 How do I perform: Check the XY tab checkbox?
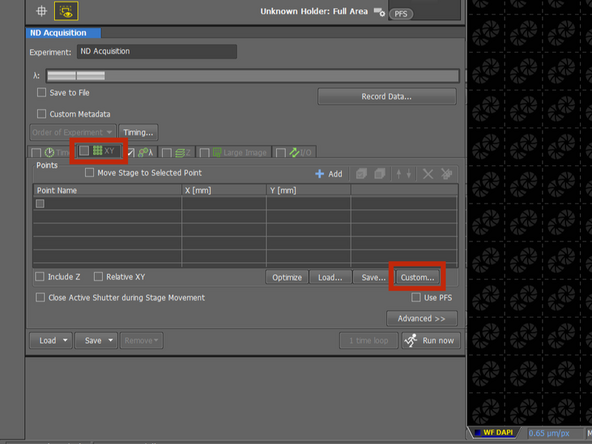(x=84, y=151)
